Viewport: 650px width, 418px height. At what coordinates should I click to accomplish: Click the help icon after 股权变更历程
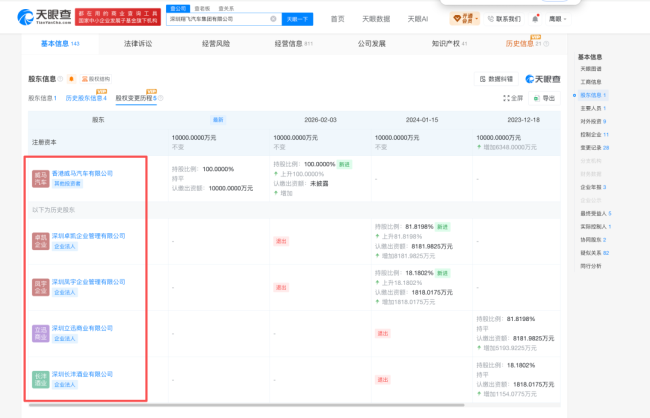[161, 98]
